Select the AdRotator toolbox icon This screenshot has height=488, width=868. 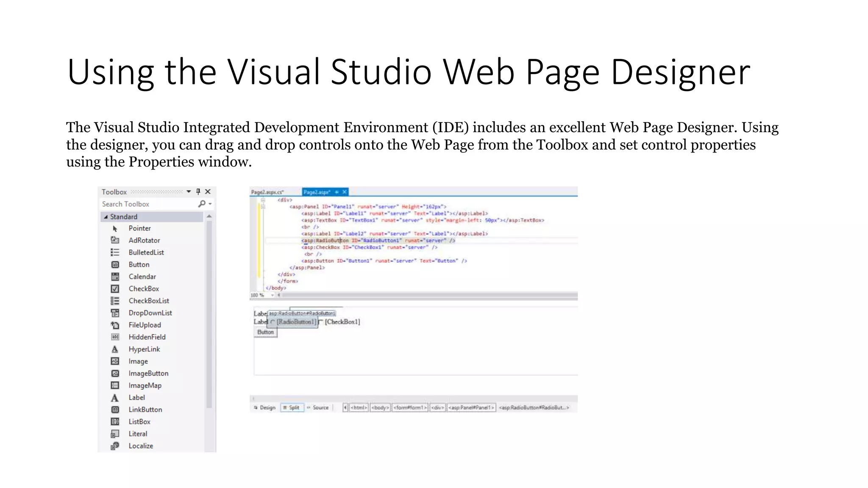115,240
